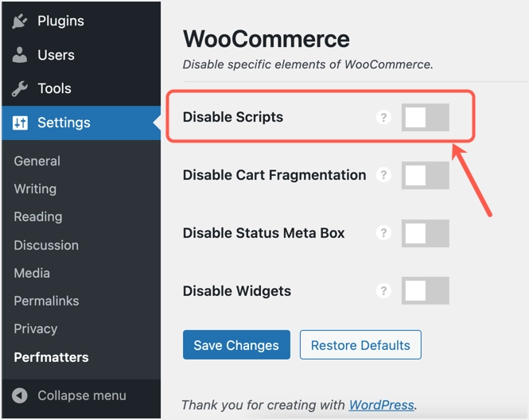This screenshot has height=420, width=529.
Task: Click the Plugins plug icon
Action: [x=20, y=21]
